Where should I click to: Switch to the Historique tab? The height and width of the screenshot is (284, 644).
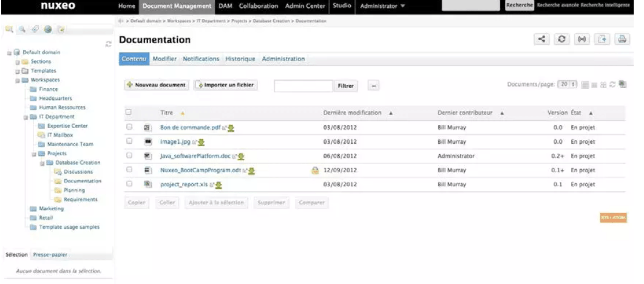tap(240, 59)
